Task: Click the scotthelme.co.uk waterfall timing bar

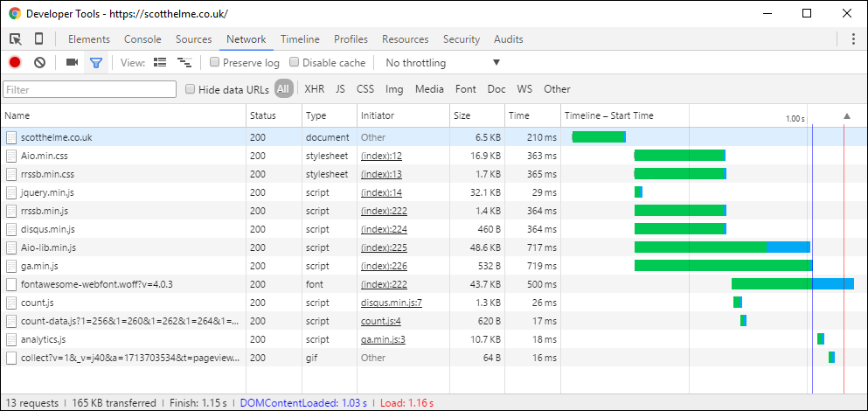Action: coord(599,137)
